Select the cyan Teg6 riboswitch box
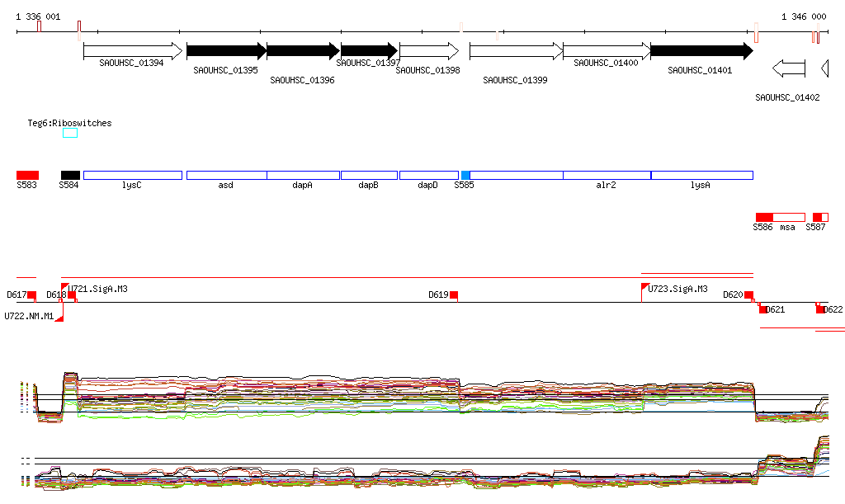845x504 pixels. (x=70, y=133)
